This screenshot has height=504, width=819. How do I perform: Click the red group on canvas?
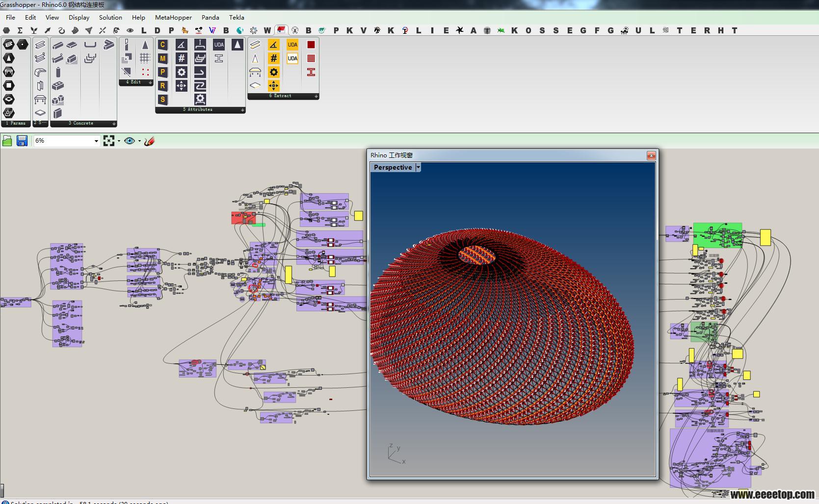click(243, 218)
